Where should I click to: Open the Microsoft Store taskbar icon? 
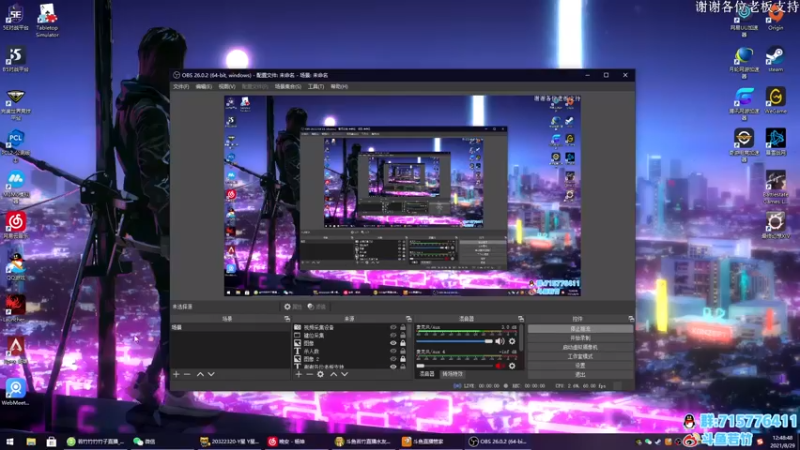point(51,441)
